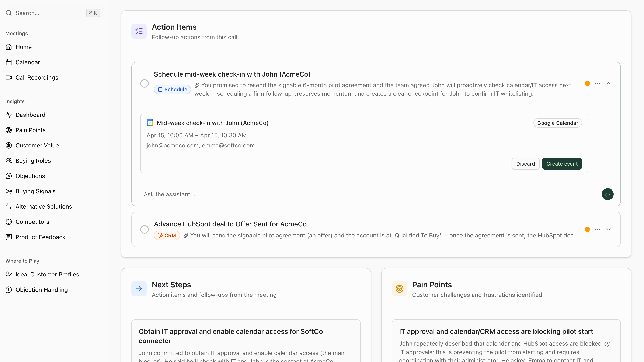Click the Action Items checklist icon

[139, 31]
